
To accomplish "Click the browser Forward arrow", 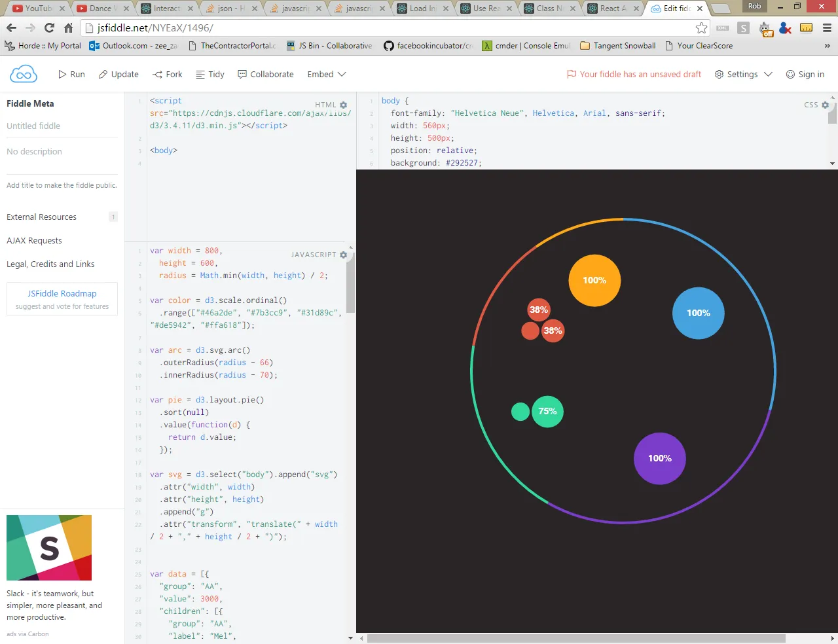I will pos(30,27).
